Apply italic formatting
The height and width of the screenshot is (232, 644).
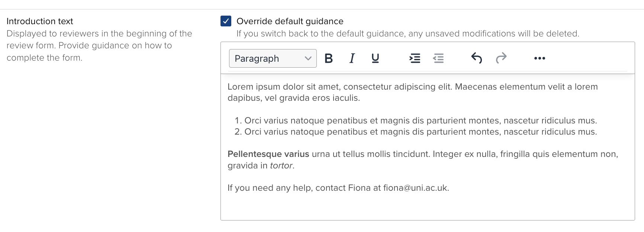coord(352,58)
